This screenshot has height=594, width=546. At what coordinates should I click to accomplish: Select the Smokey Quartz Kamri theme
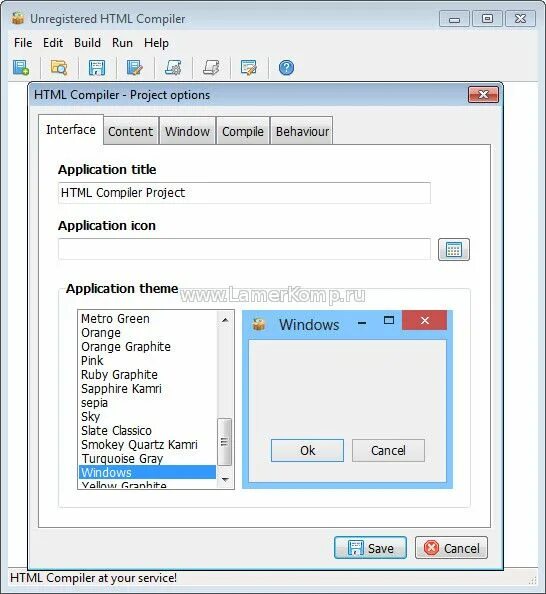147,445
